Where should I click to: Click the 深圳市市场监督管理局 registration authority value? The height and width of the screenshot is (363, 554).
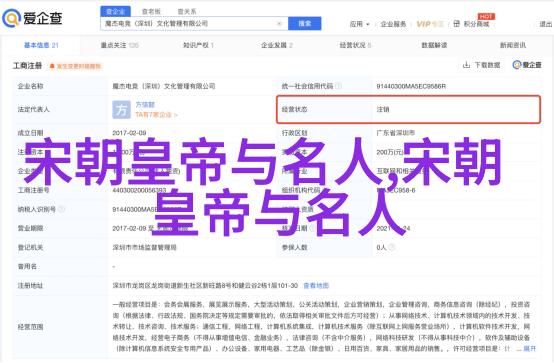click(145, 247)
